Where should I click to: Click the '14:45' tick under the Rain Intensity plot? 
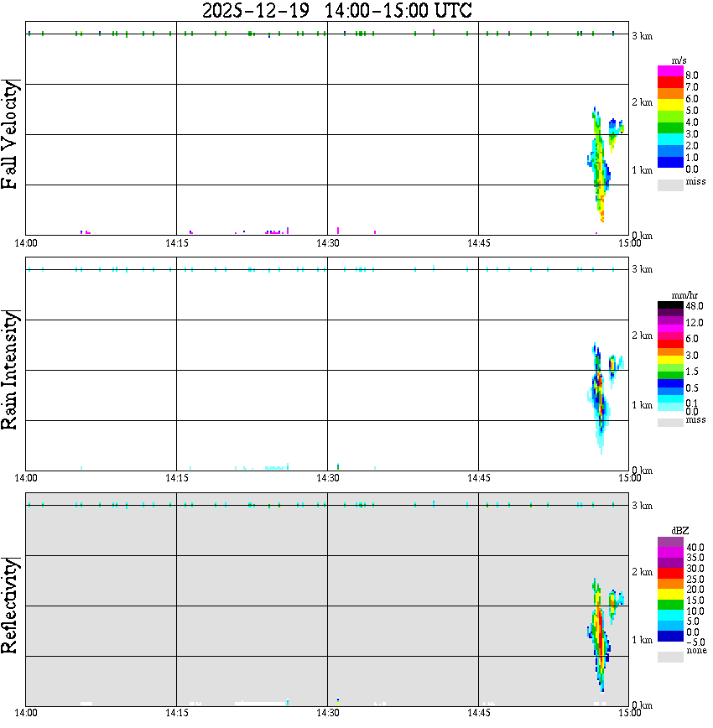(x=479, y=478)
